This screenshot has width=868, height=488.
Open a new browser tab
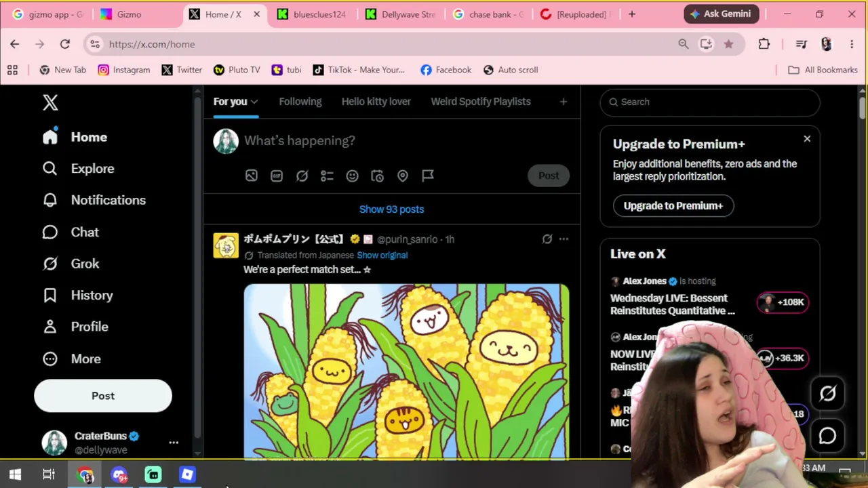point(632,14)
